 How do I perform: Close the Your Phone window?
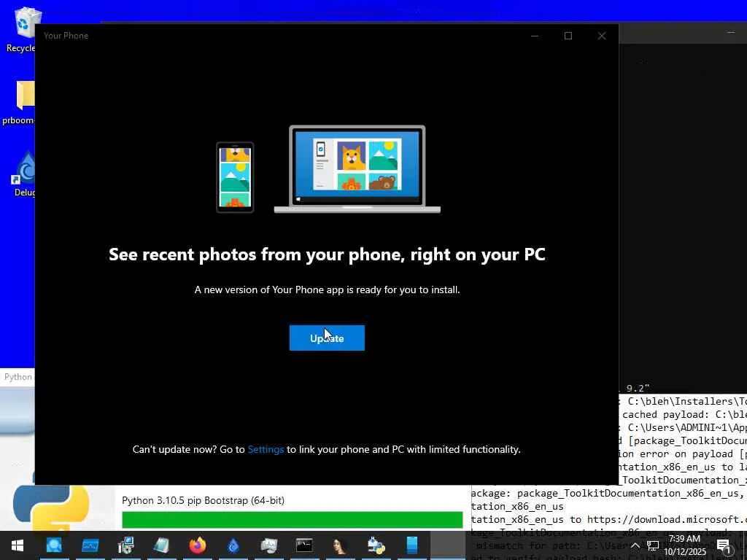click(x=602, y=36)
